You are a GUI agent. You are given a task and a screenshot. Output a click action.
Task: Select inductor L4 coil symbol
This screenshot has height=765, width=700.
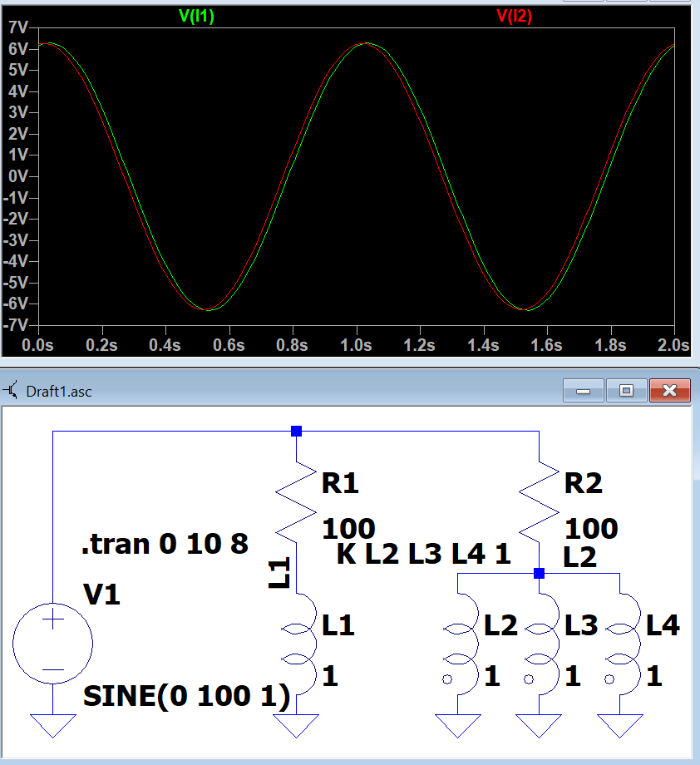[623, 644]
